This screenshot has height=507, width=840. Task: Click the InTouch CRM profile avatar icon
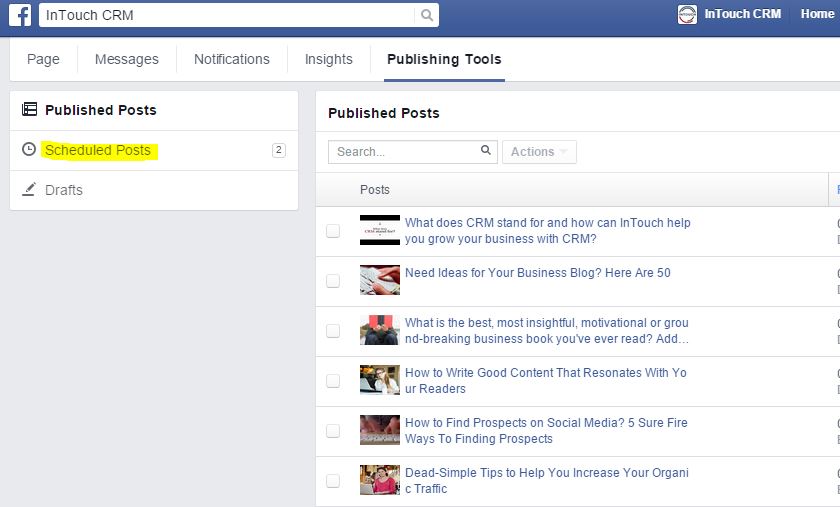[687, 14]
